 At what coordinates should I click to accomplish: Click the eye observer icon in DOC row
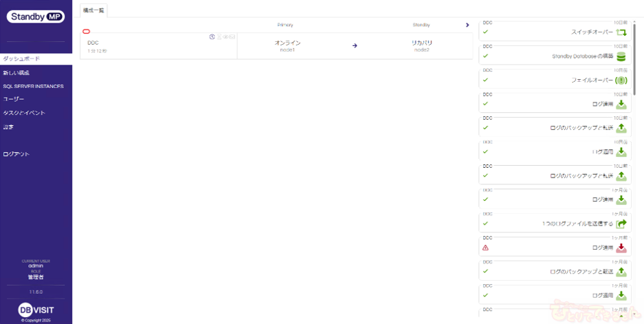coord(226,37)
